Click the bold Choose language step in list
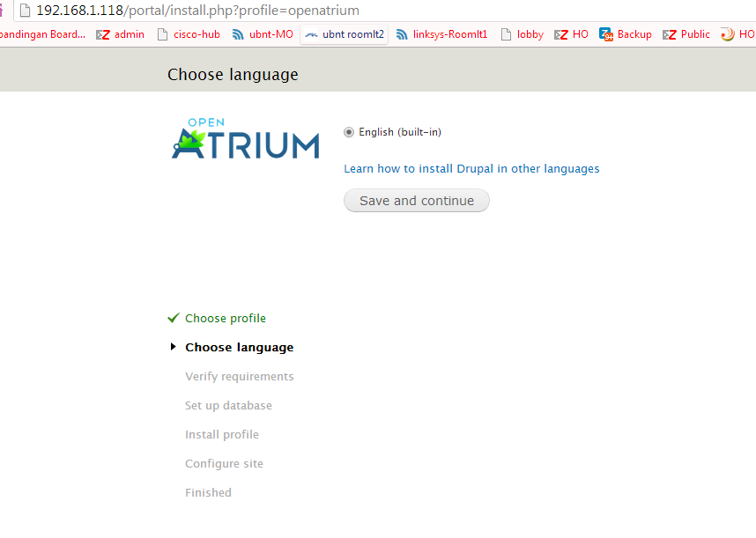Screen dimensions: 756x538 pos(239,347)
